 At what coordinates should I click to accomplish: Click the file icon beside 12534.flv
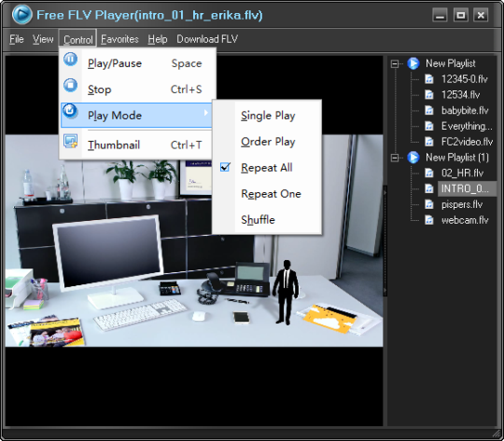[x=429, y=95]
